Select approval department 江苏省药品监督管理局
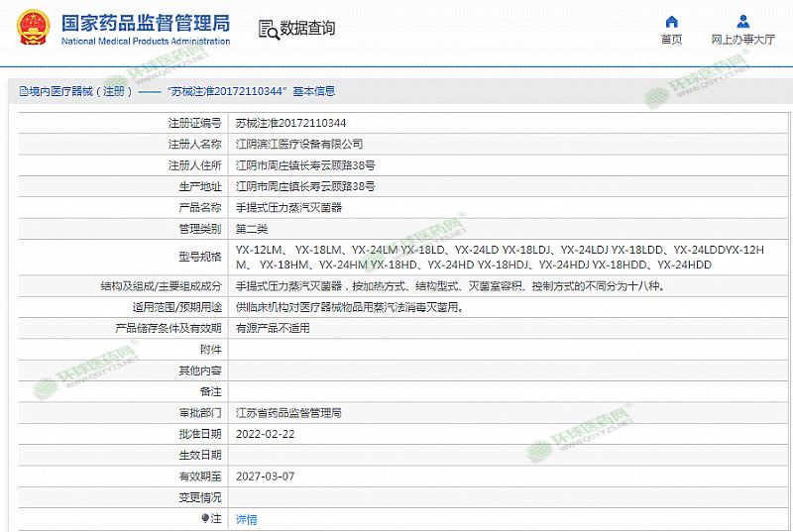 tap(288, 412)
